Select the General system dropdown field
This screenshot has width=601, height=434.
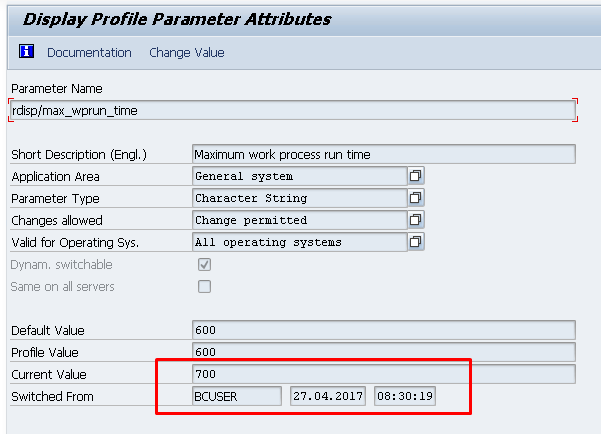300,176
